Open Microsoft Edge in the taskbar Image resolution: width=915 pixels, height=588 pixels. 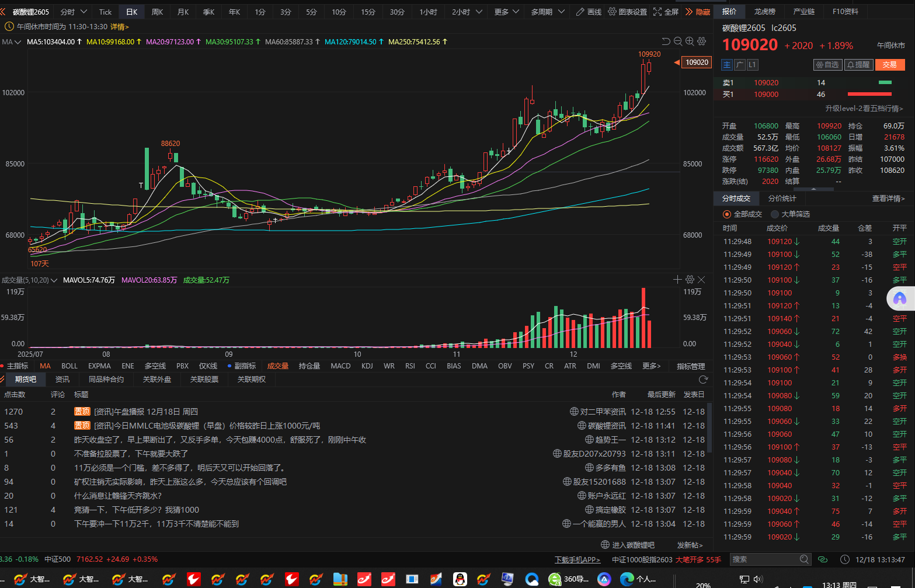[x=638, y=579]
